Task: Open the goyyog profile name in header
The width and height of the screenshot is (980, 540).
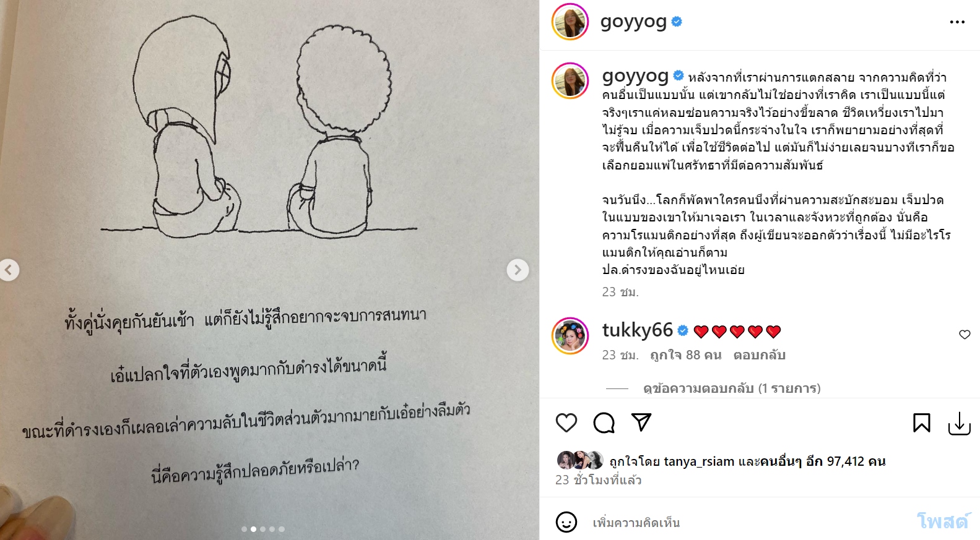Action: point(633,22)
